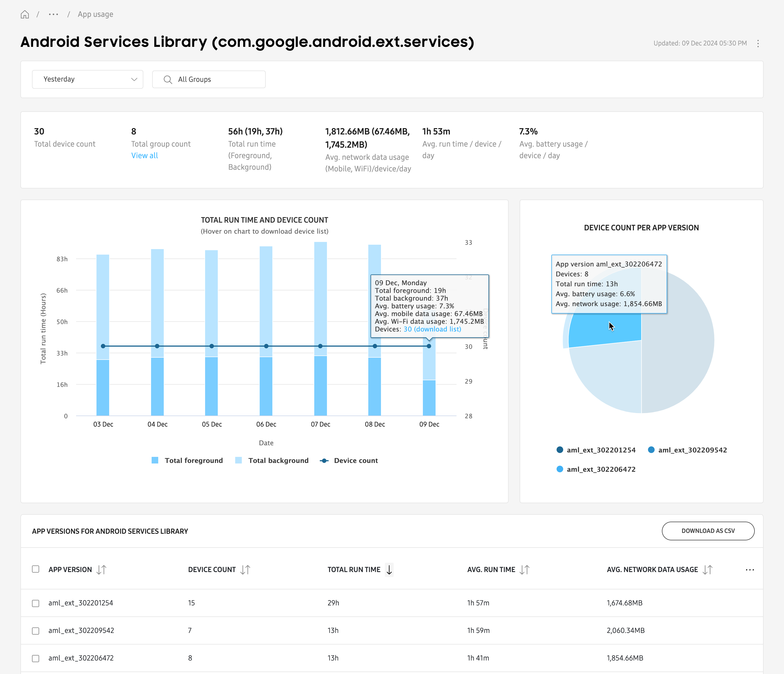Select the aml_ext_302201254 row checkbox

click(36, 603)
